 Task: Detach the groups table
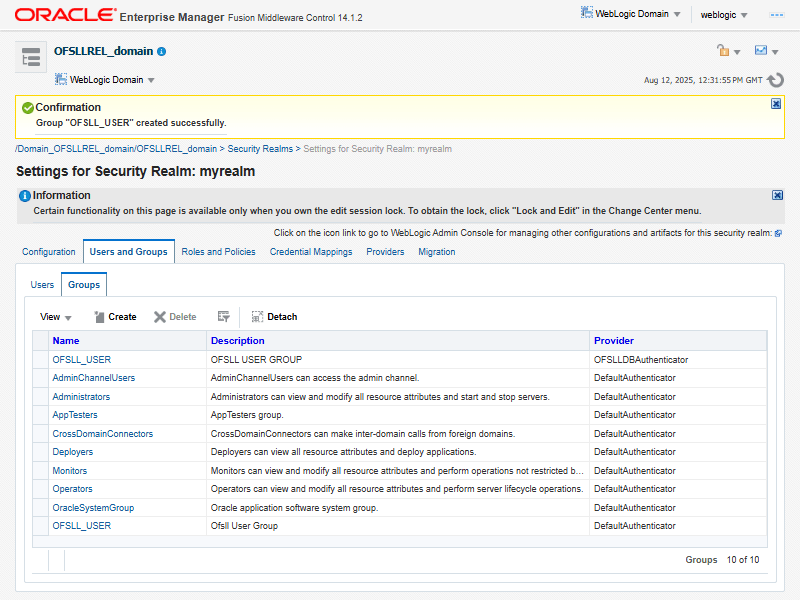pos(274,317)
